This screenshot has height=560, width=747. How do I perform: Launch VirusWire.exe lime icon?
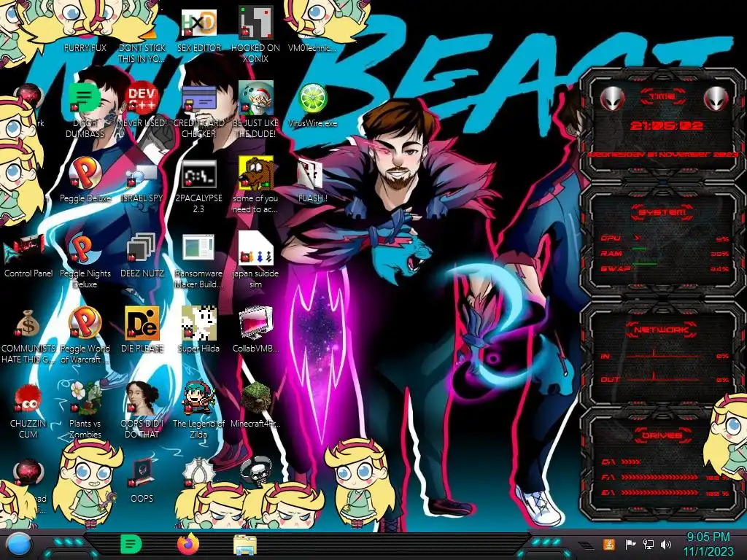pos(312,98)
